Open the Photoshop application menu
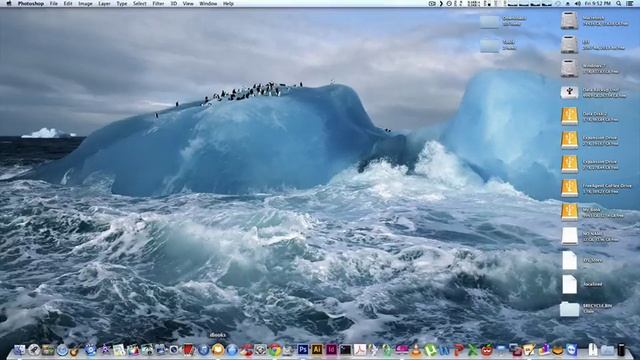Image resolution: width=640 pixels, height=360 pixels. 31,3
